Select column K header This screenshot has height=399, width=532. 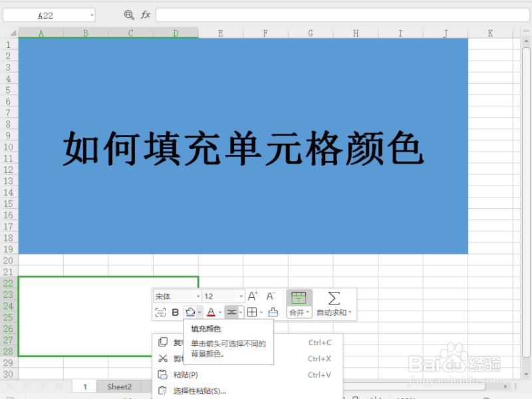pos(490,33)
